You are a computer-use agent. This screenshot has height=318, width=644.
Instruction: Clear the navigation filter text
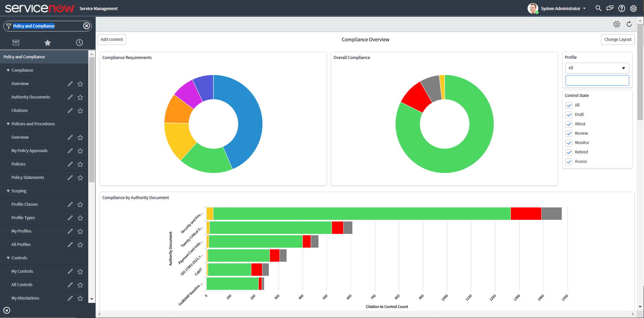point(87,26)
